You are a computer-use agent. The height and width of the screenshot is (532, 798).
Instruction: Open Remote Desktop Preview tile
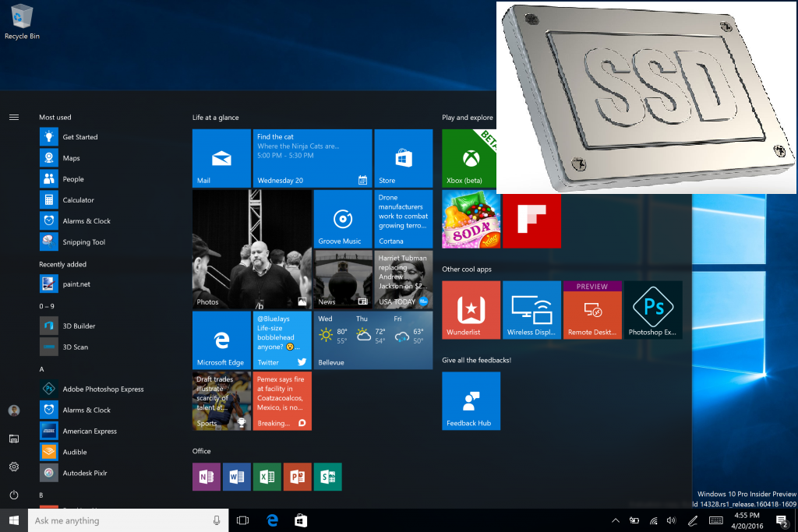click(592, 310)
